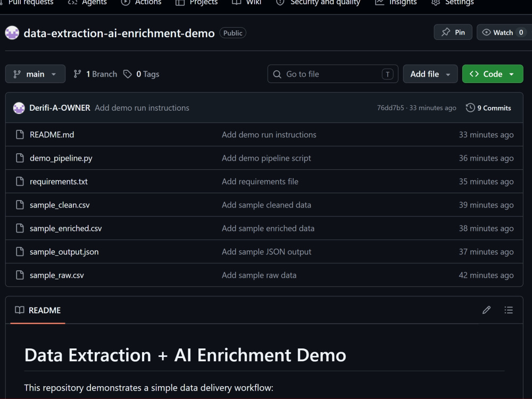Open 'Add requirements file' commit message

260,181
